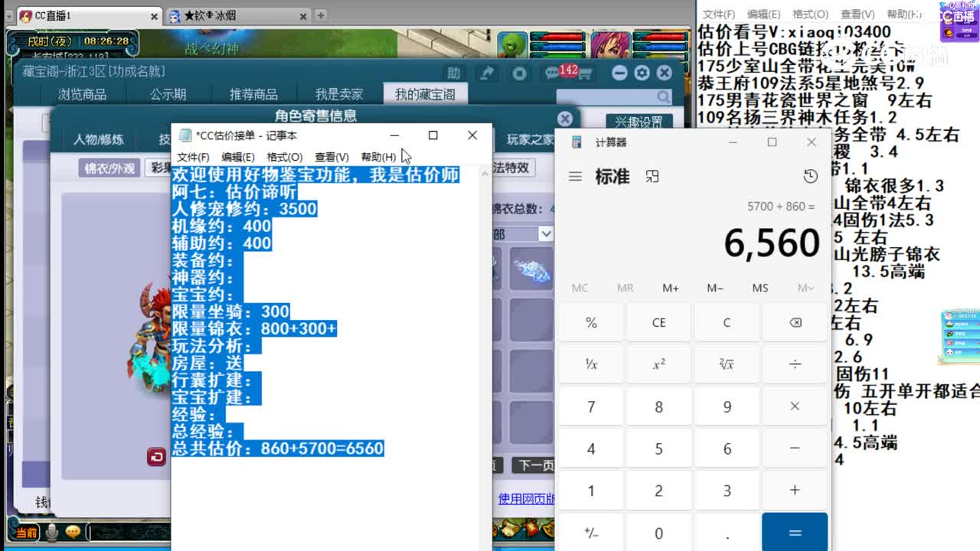Screen dimensions: 980x551
Task: Open the dropdown arrow beside 部 filter
Action: pyautogui.click(x=545, y=233)
